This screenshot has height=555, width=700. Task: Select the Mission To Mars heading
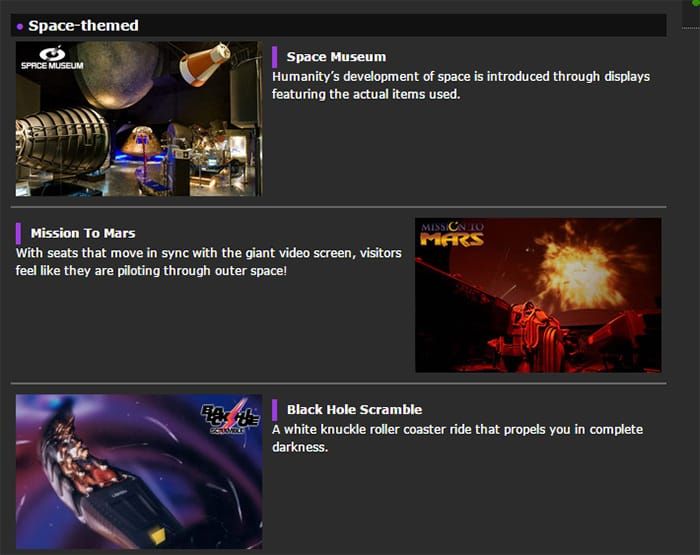click(83, 234)
